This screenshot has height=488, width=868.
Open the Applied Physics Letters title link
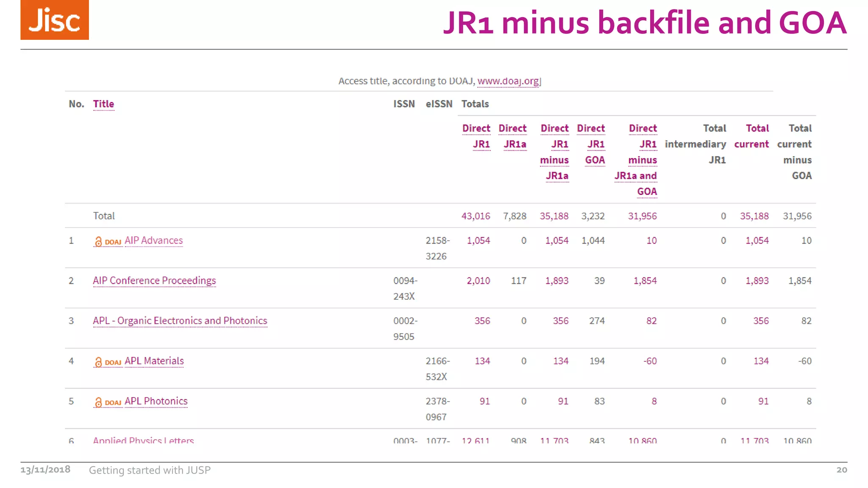tap(143, 440)
